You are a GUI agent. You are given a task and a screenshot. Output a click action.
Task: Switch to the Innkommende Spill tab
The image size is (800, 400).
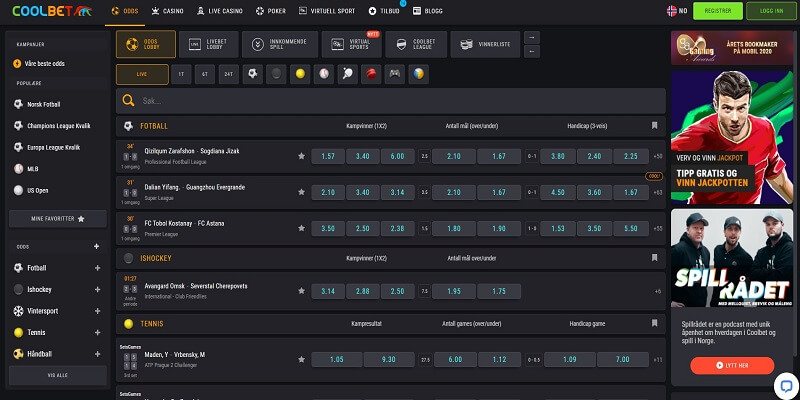click(x=280, y=44)
